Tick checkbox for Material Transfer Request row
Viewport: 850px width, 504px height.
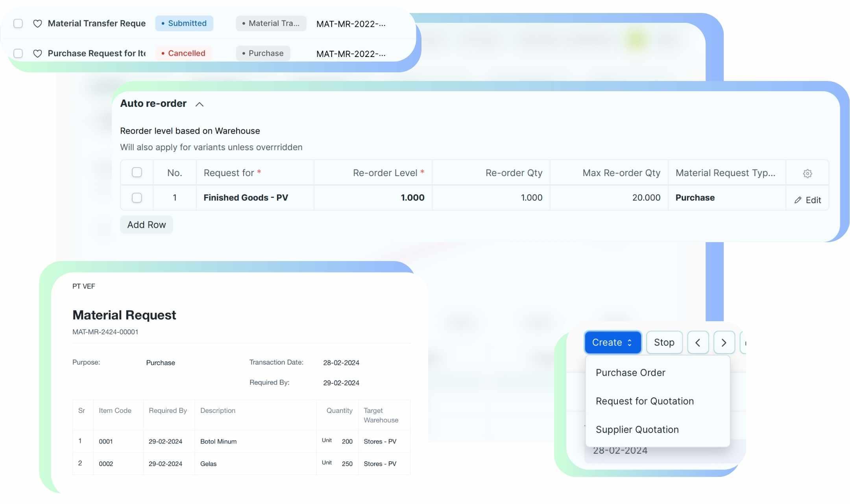click(18, 24)
